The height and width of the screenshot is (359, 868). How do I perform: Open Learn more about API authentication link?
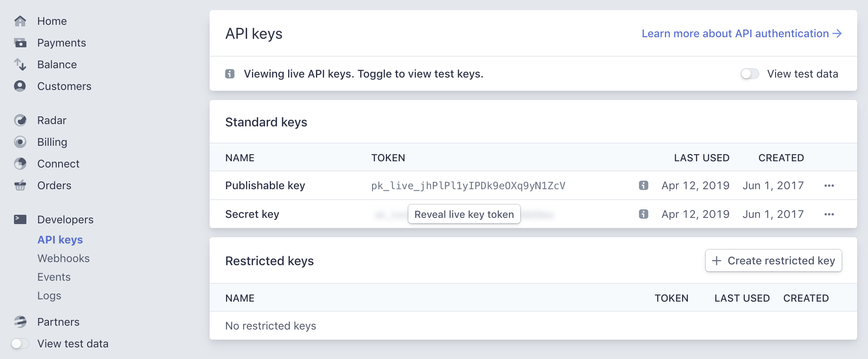tap(741, 34)
